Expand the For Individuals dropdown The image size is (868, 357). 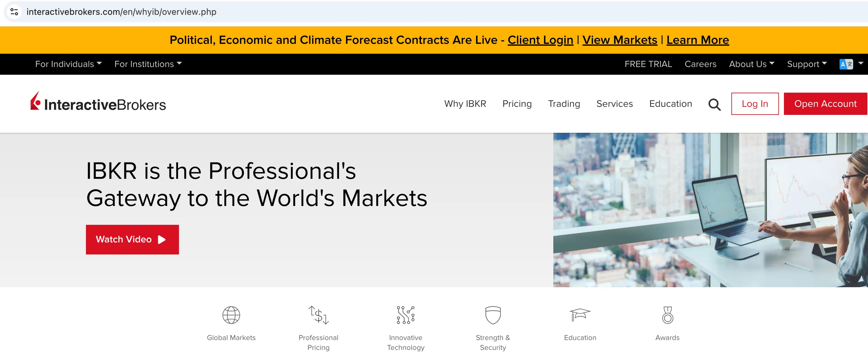[x=68, y=64]
